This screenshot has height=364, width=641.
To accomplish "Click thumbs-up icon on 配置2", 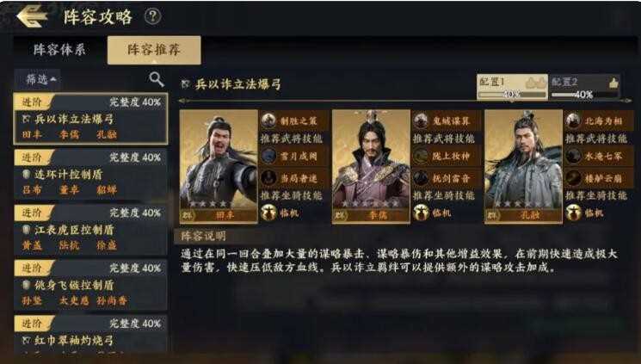I will 613,83.
